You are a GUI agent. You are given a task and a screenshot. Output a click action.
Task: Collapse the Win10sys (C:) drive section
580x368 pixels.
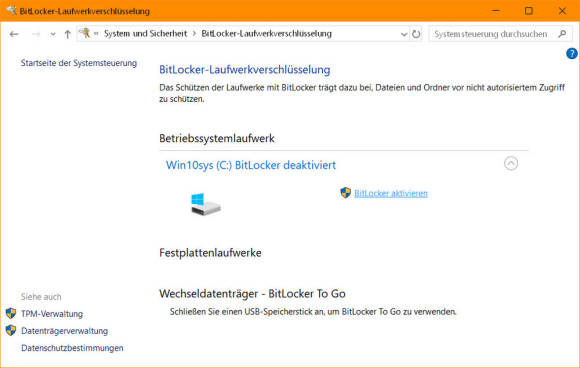click(511, 163)
